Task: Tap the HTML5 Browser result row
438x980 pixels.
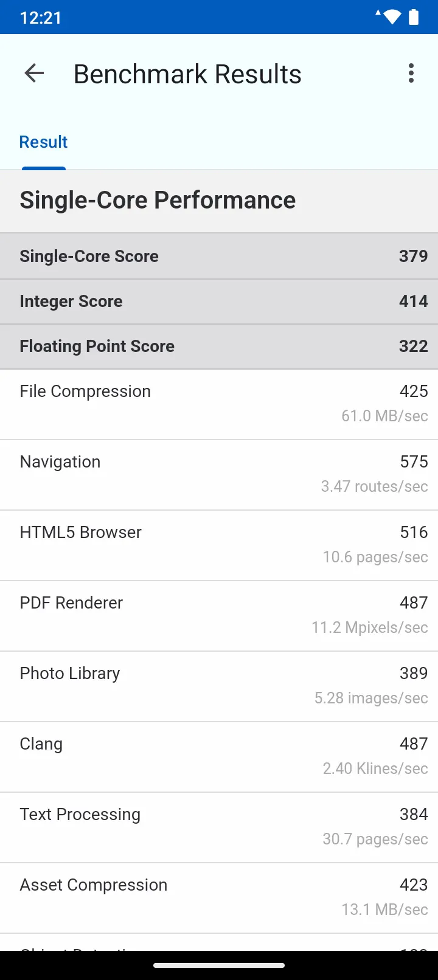Action: click(219, 545)
